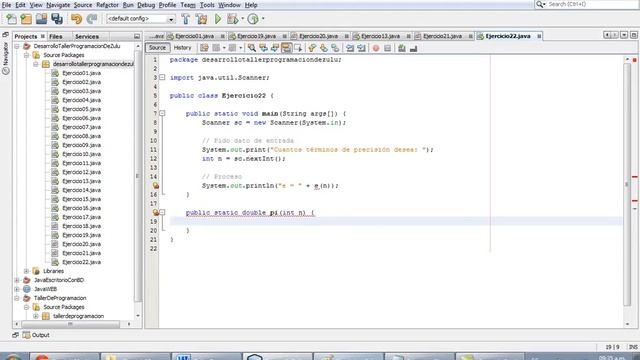
Task: Minimize the Projects window group icon
Action: point(137,36)
